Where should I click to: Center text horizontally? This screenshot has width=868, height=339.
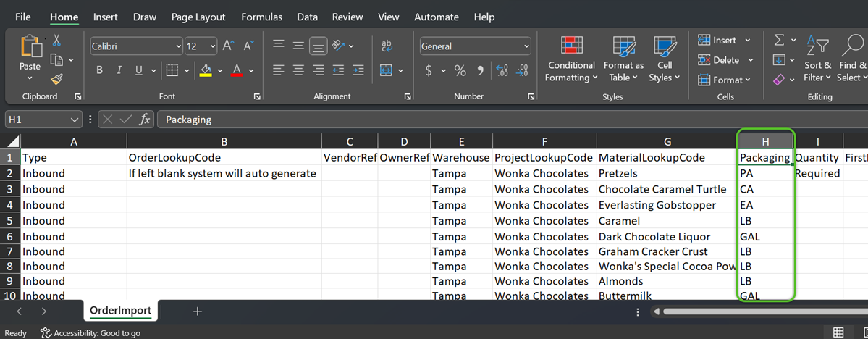click(298, 70)
